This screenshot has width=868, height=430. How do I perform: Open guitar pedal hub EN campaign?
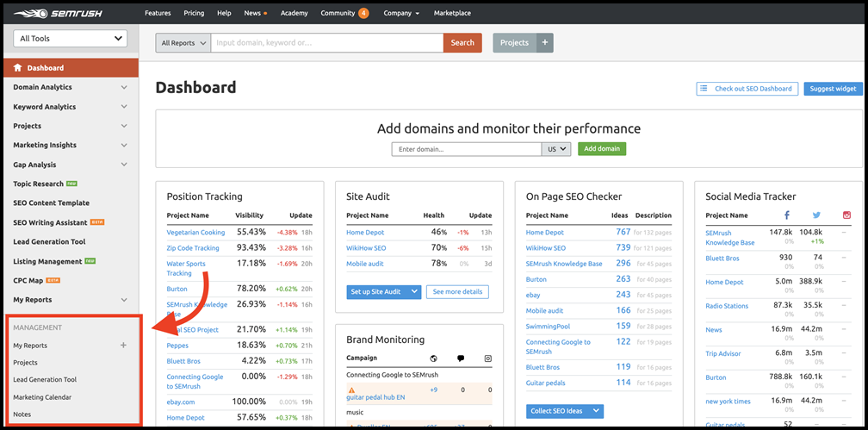coord(375,397)
